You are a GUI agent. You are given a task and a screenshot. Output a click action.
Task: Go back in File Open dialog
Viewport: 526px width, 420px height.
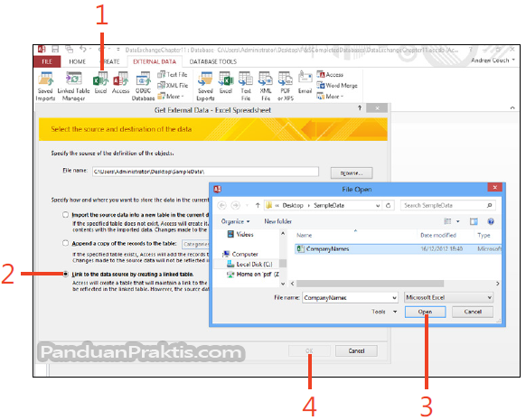pos(221,205)
